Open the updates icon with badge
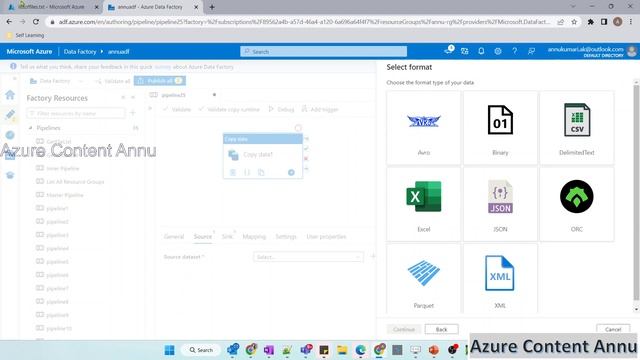Image resolution: width=640 pixels, height=360 pixels. 448,51
